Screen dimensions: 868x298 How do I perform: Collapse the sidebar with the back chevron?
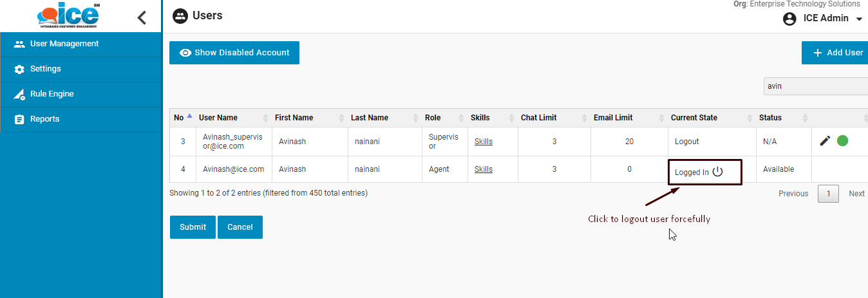coord(142,17)
